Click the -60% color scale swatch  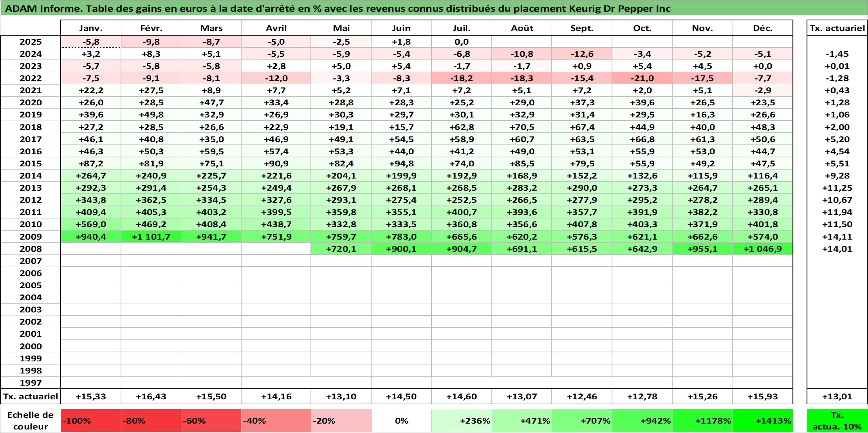point(211,421)
